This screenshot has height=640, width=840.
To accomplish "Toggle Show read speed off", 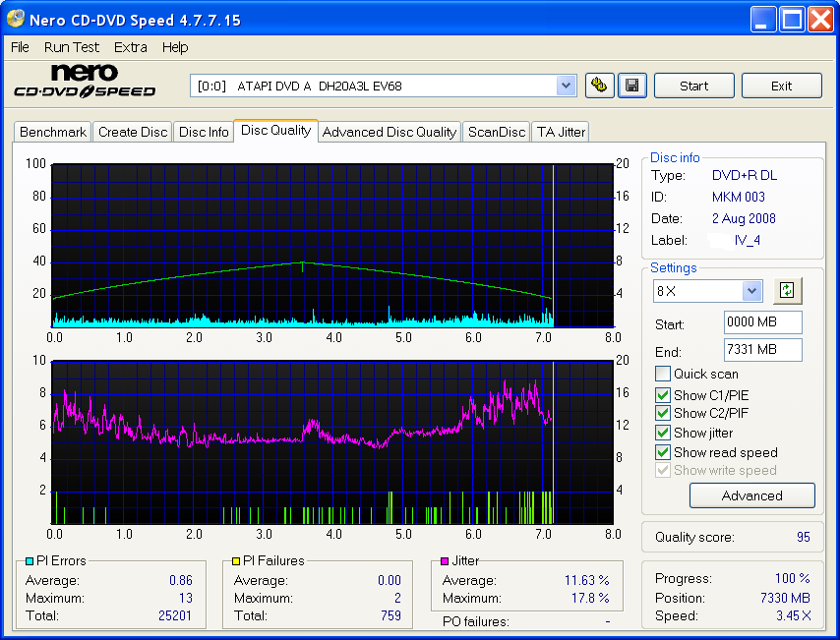I will click(x=662, y=452).
